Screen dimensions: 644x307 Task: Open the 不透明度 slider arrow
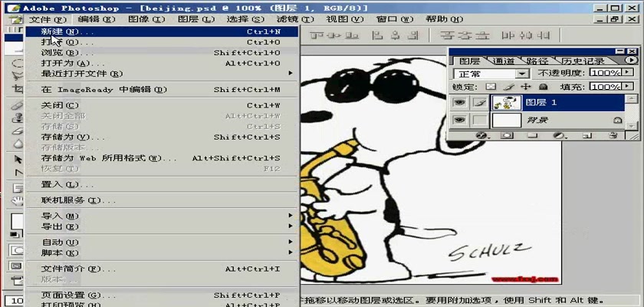(627, 72)
